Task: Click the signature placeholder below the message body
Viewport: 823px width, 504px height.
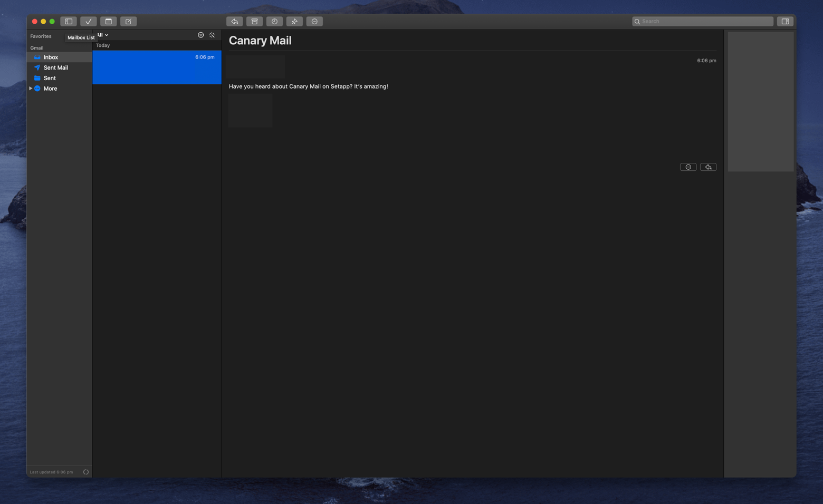Action: 250,111
